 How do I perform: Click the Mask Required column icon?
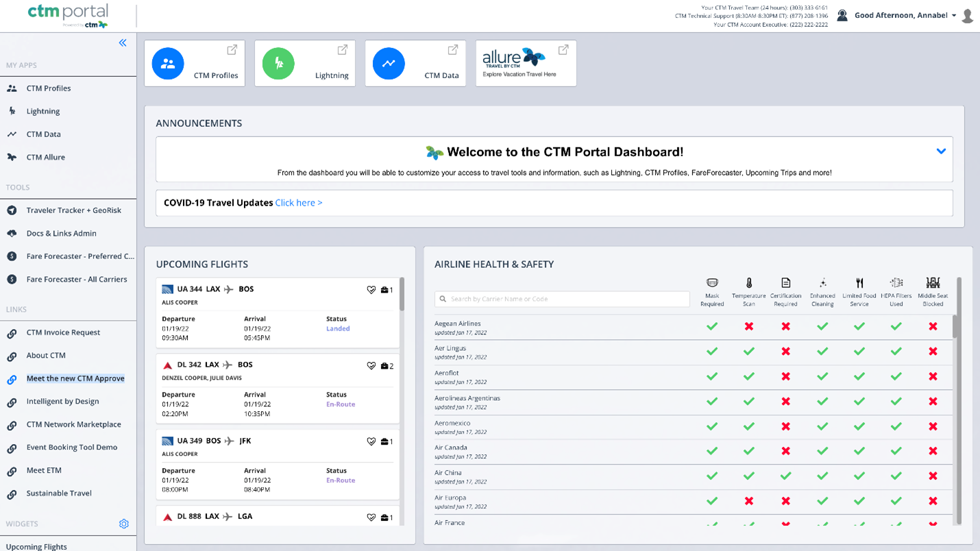click(712, 282)
